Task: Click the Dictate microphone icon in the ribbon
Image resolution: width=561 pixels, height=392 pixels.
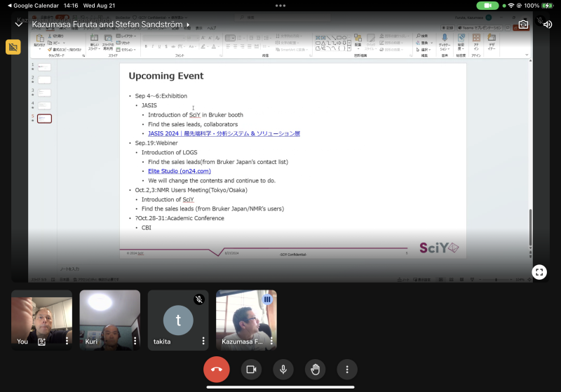Action: (445, 38)
